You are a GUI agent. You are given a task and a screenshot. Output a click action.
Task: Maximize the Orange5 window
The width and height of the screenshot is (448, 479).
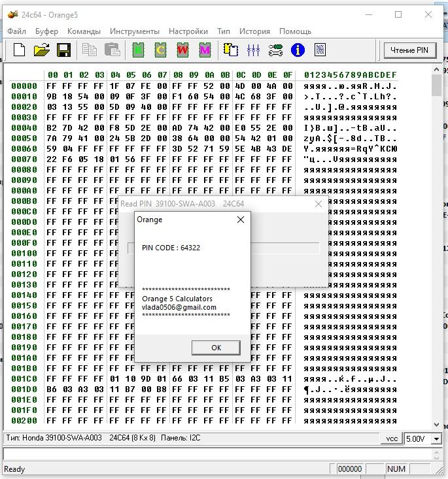pyautogui.click(x=398, y=14)
